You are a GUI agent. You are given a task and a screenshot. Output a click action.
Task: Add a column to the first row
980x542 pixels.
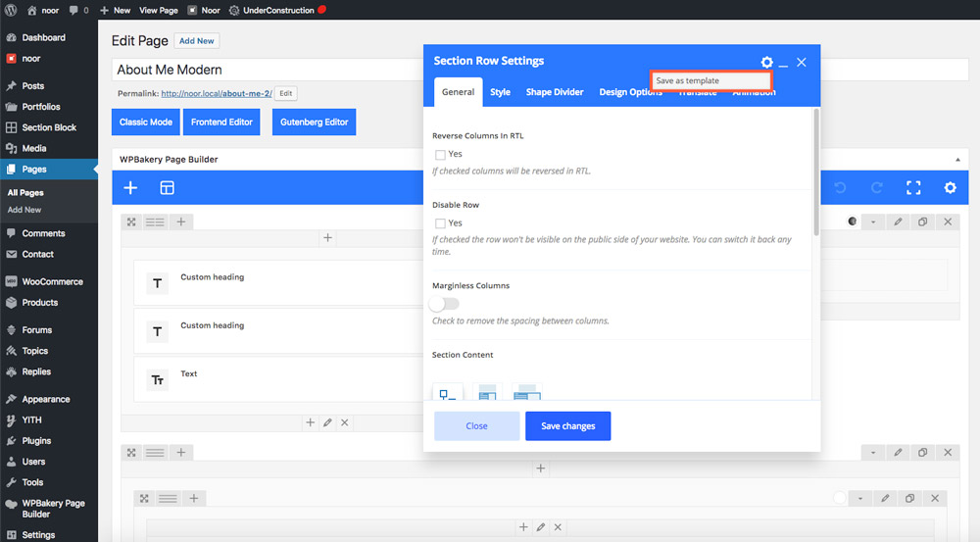click(180, 222)
